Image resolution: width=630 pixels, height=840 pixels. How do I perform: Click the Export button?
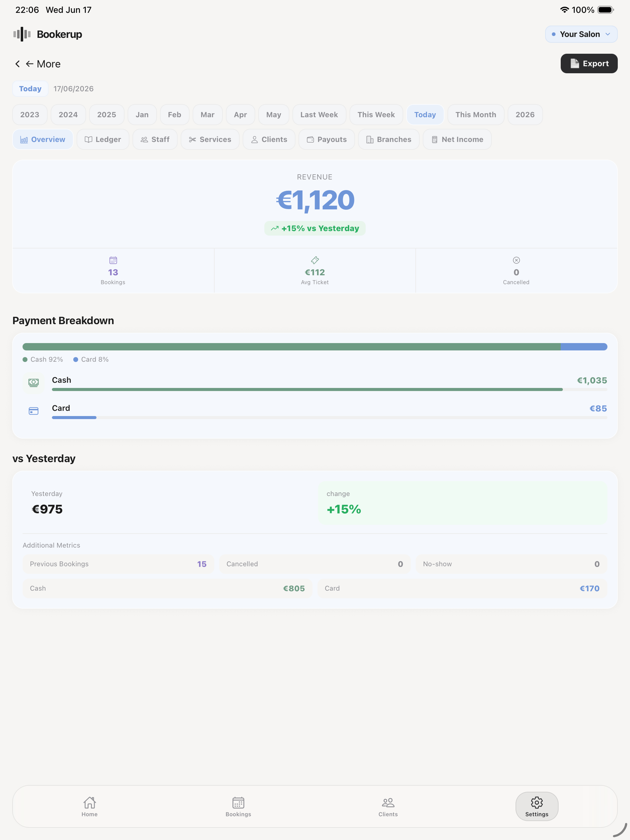(589, 63)
